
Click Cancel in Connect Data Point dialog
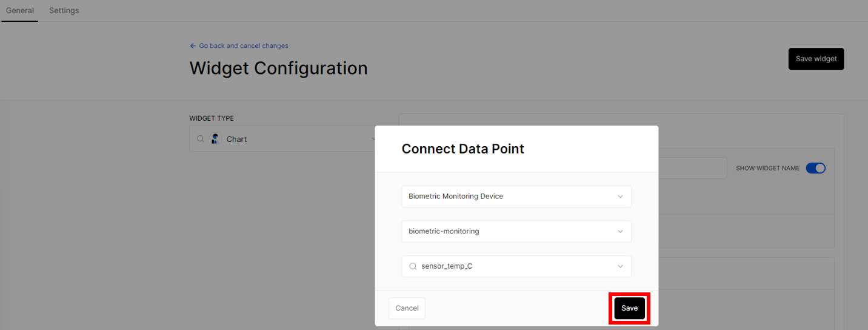(407, 308)
